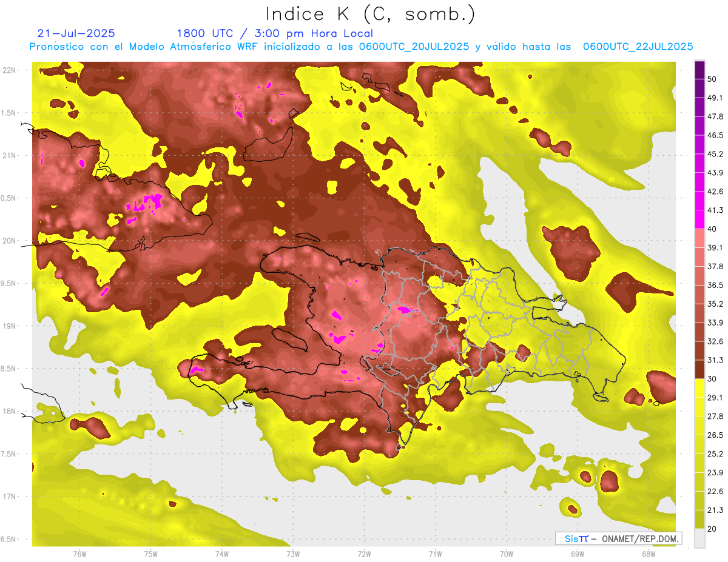The image size is (728, 562).
Task: Click colorbar label '43.9'
Action: (715, 173)
